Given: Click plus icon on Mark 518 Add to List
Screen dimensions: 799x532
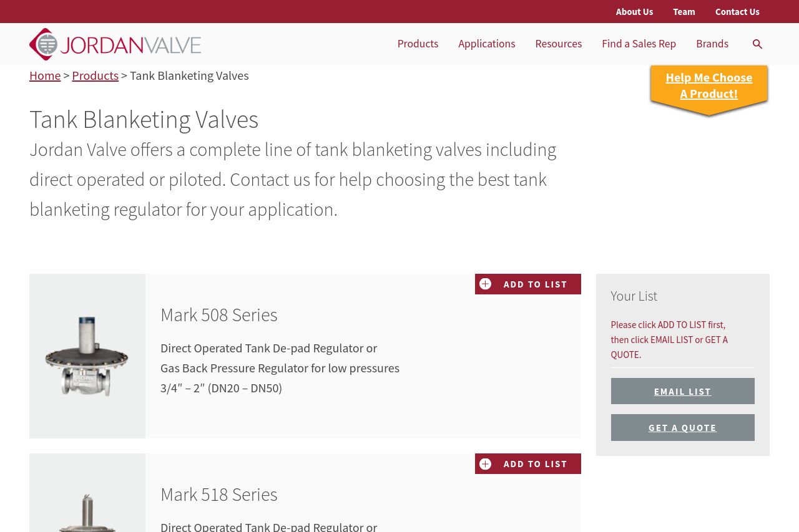Looking at the screenshot, I should [486, 464].
